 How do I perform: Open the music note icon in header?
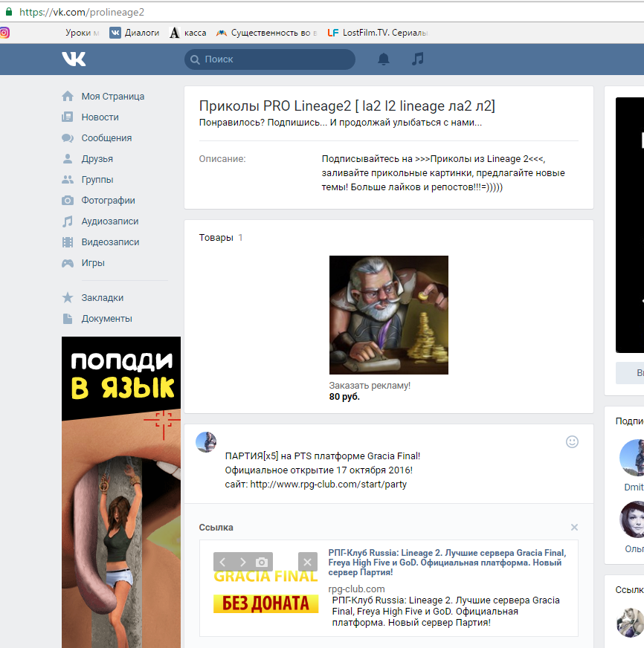(418, 59)
